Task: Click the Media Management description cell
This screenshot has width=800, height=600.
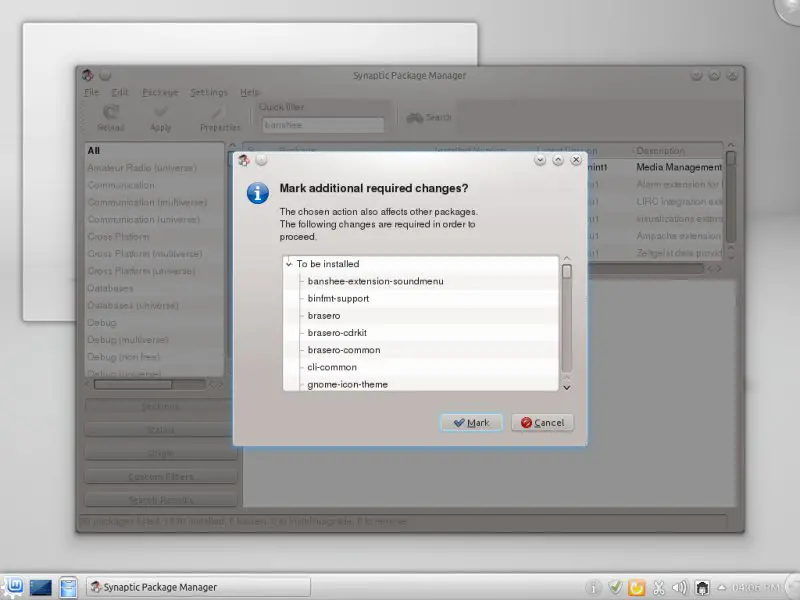Action: coord(679,167)
